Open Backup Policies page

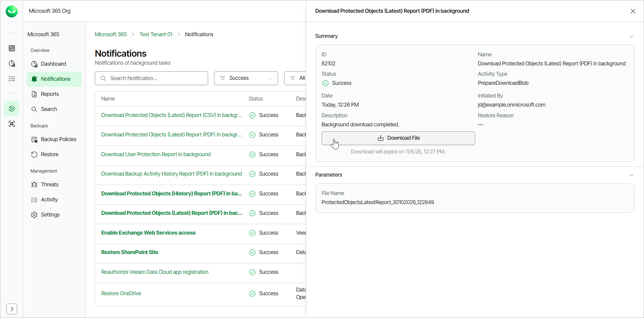(54, 139)
